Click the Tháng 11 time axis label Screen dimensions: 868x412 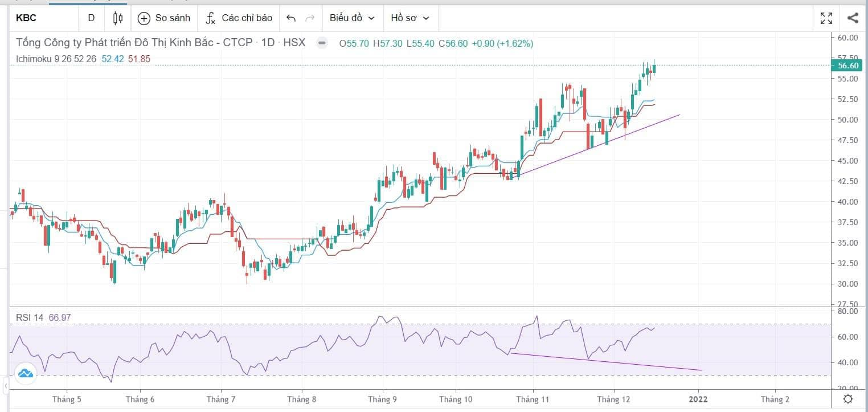pos(532,399)
